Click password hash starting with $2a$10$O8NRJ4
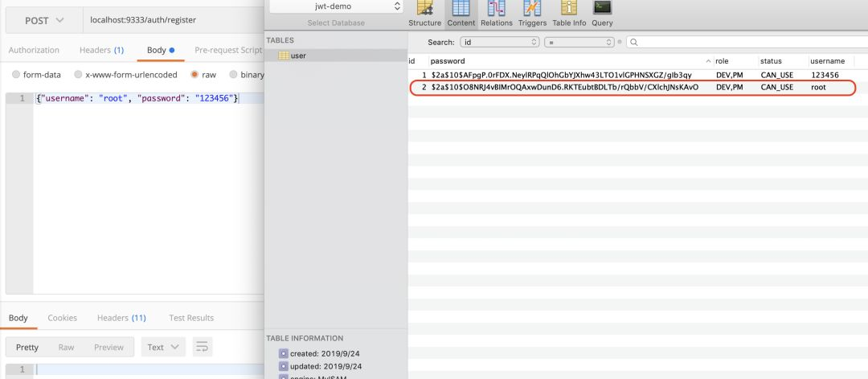This screenshot has height=379, width=868. [565, 88]
